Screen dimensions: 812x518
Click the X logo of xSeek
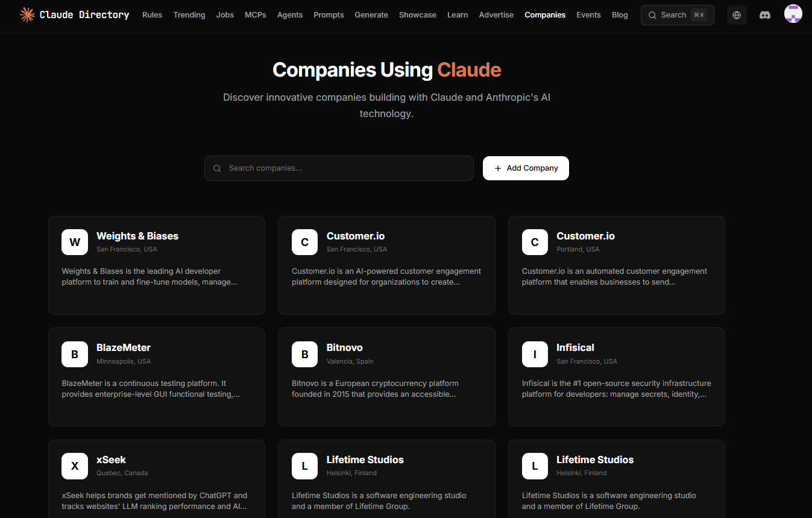tap(75, 466)
